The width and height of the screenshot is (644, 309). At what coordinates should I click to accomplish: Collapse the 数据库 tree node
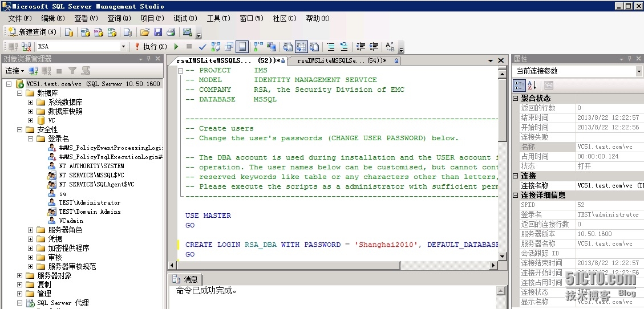coord(19,93)
